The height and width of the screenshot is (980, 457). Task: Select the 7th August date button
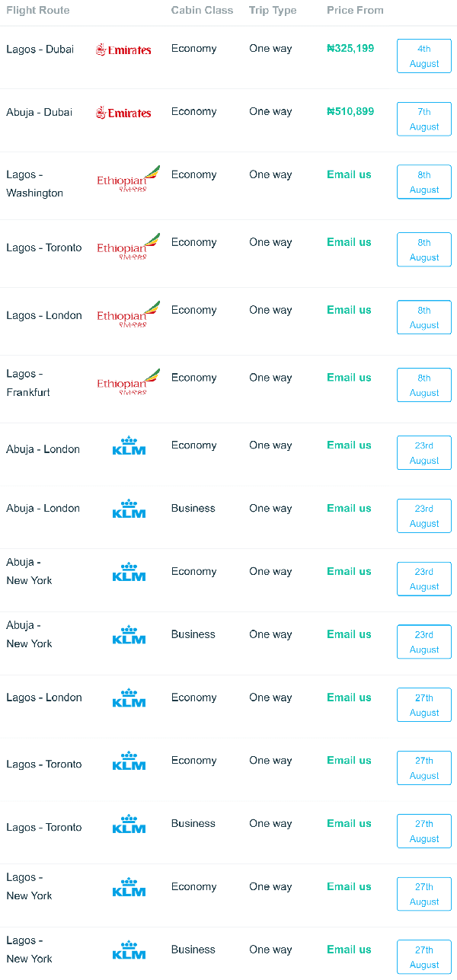(x=424, y=120)
